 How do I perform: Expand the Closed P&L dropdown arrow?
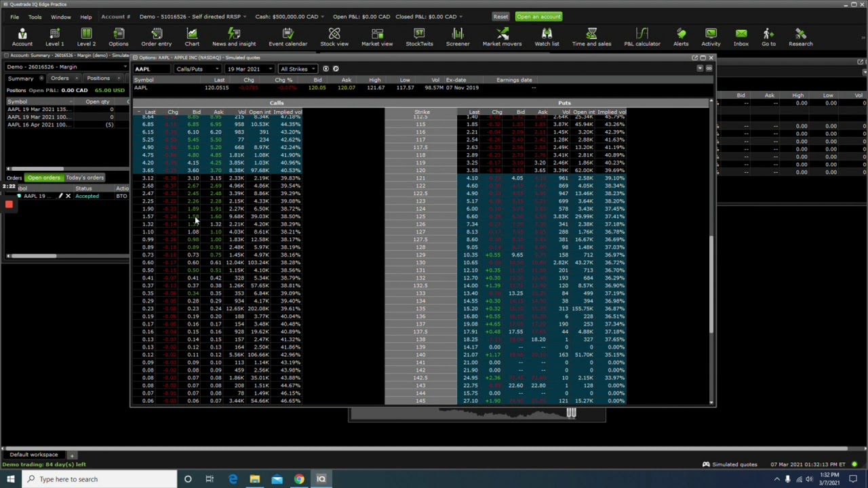coord(460,16)
